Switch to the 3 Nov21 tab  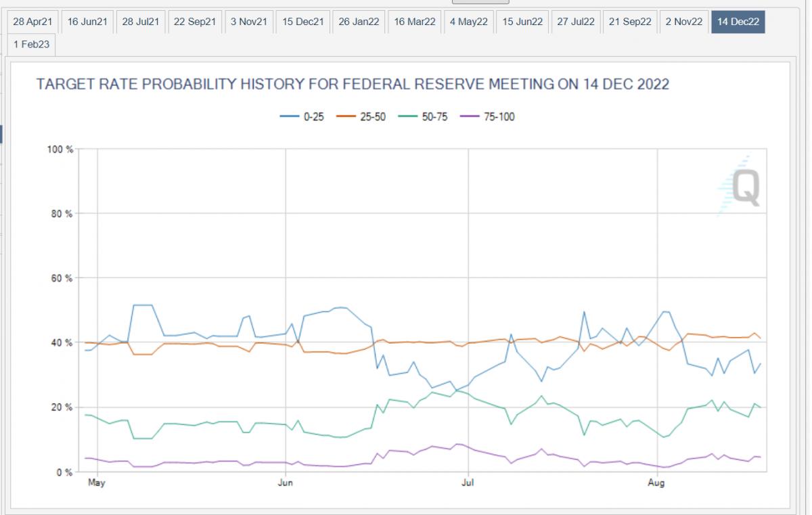pyautogui.click(x=249, y=22)
